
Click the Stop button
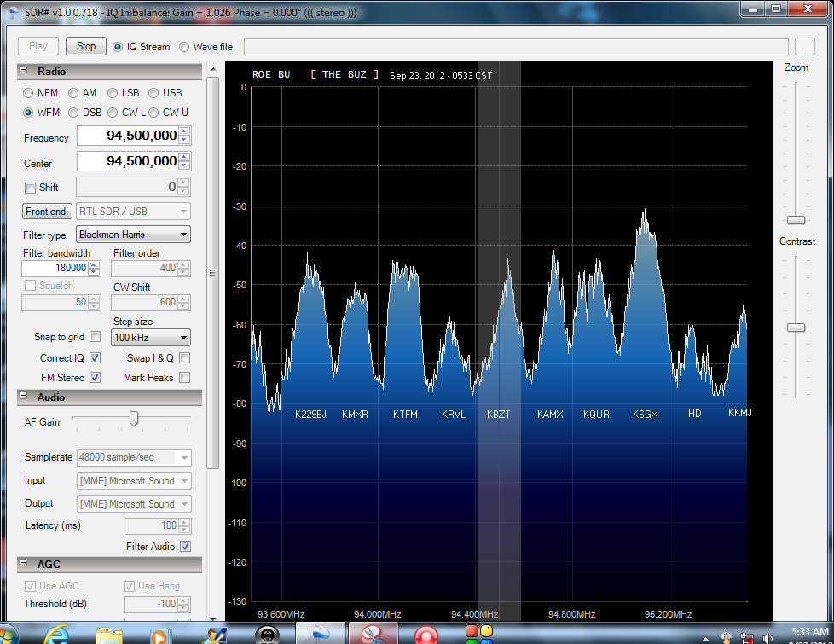coord(85,46)
